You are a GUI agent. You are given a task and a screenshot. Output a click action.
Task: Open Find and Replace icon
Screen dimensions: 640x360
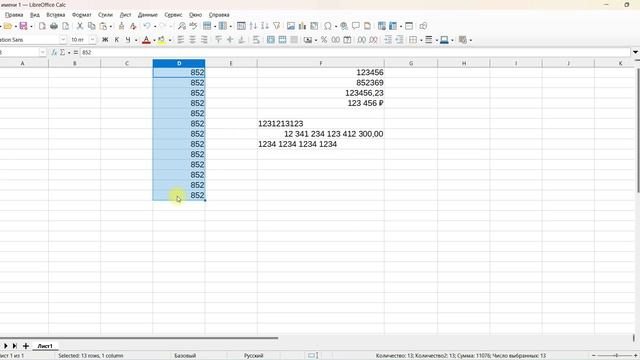coord(182,26)
